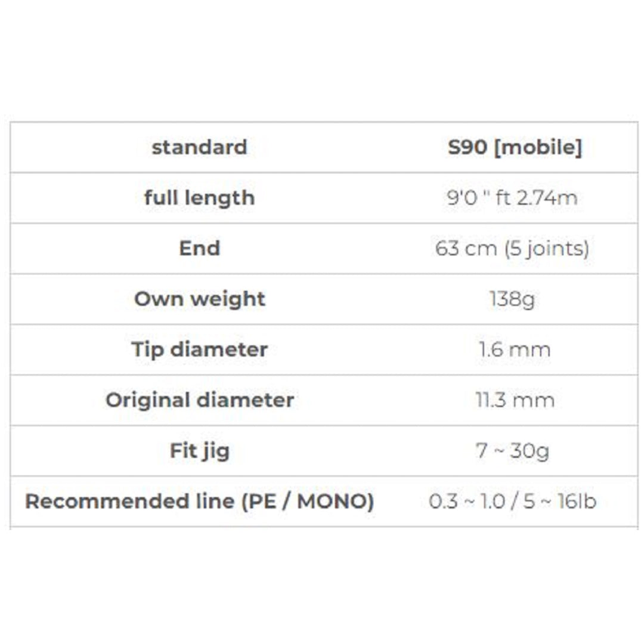Image resolution: width=644 pixels, height=644 pixels.
Task: Click the 'Tip diameter' label
Action: click(200, 349)
